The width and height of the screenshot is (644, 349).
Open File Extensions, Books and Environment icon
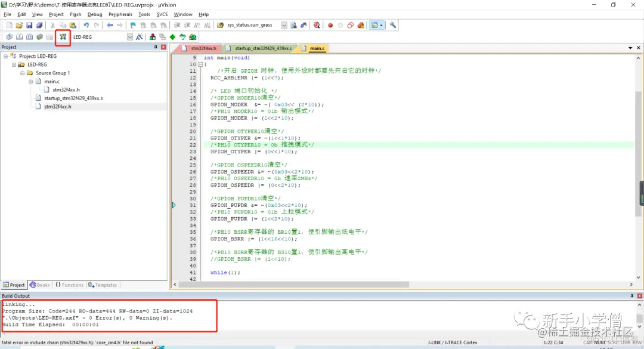click(x=153, y=36)
